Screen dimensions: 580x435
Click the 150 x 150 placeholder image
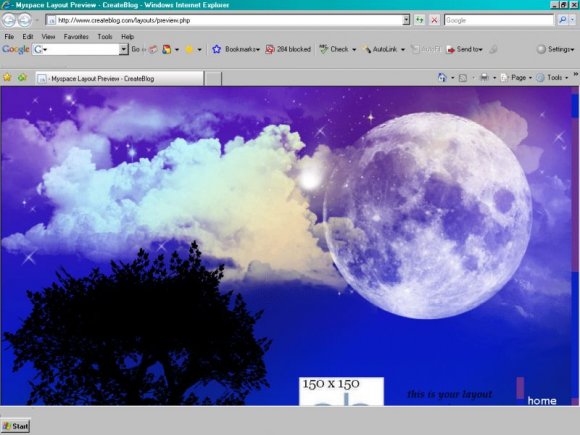point(341,391)
